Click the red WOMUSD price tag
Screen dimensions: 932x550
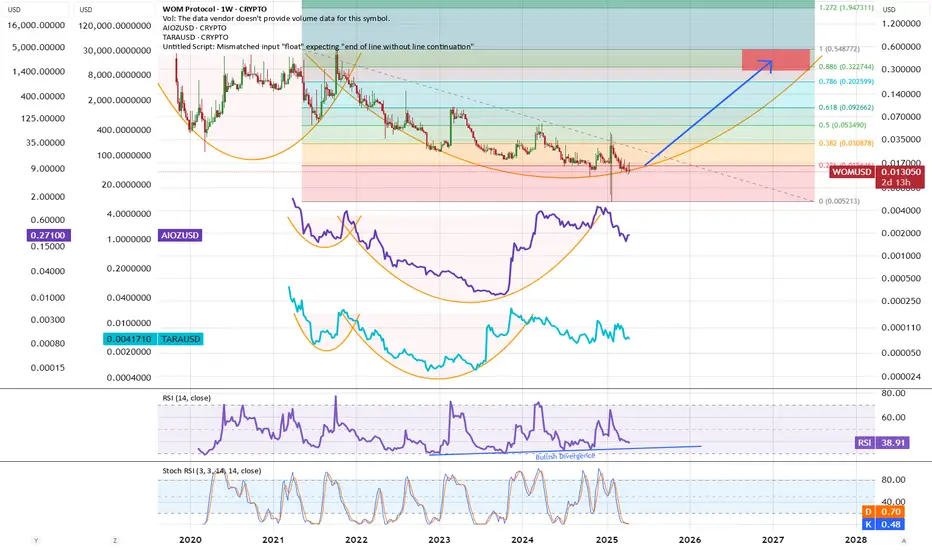(852, 172)
